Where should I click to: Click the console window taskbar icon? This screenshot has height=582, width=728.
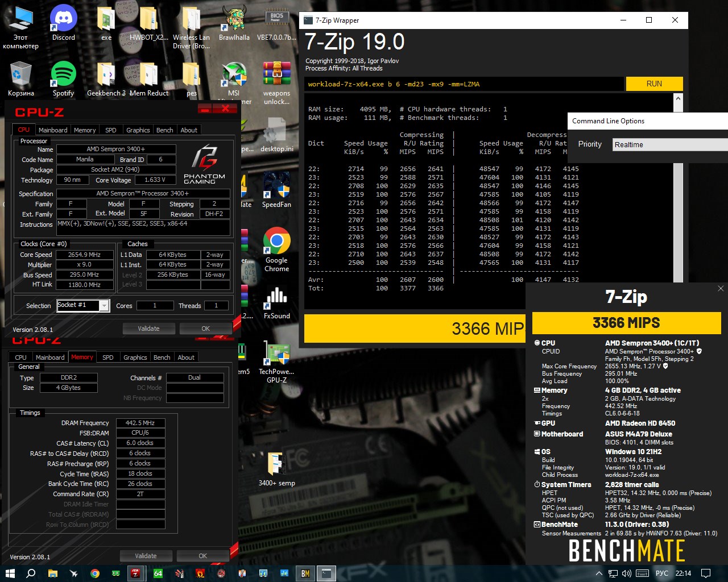click(326, 573)
